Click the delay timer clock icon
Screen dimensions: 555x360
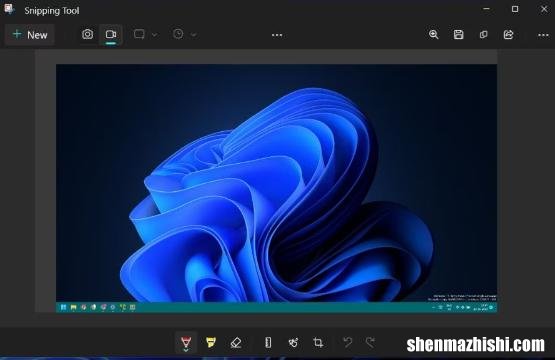click(178, 34)
